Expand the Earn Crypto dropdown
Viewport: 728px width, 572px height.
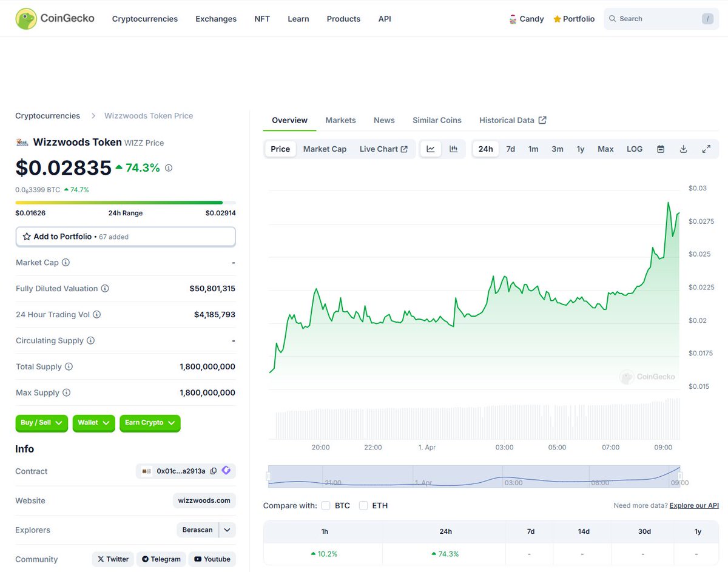coord(150,423)
